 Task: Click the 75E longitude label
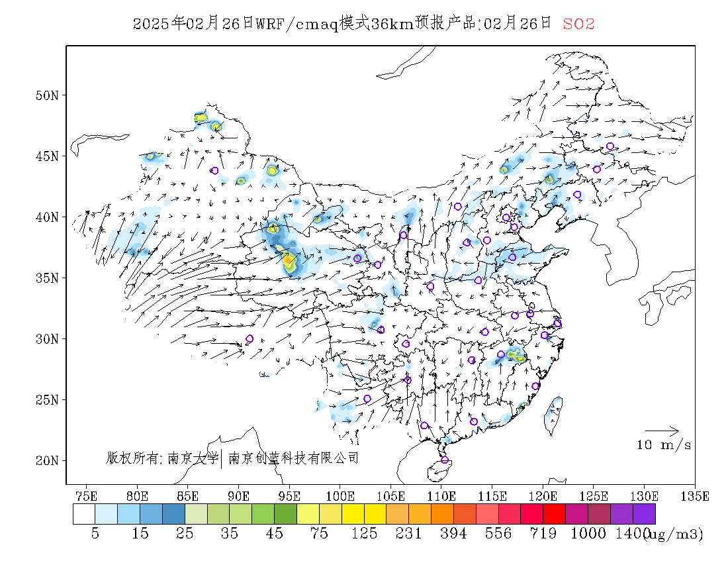tap(86, 496)
